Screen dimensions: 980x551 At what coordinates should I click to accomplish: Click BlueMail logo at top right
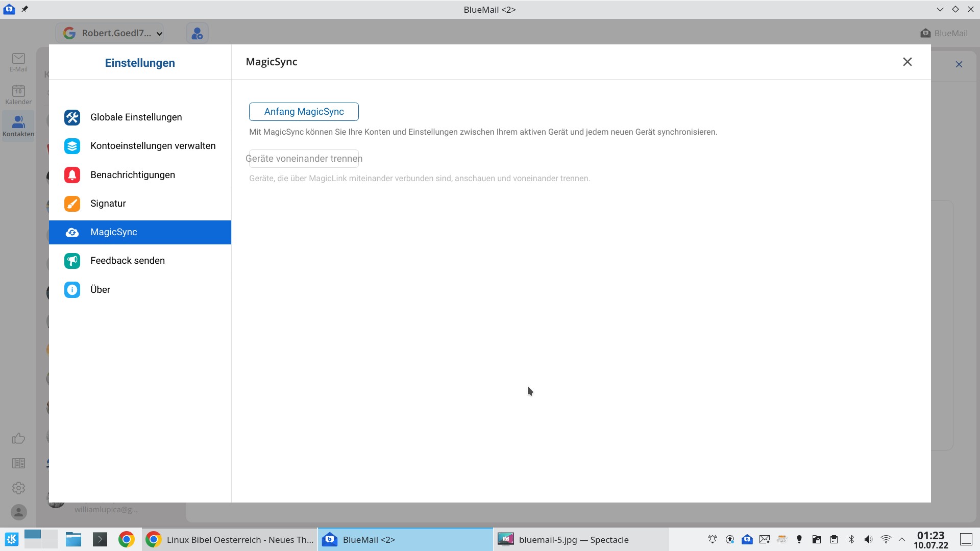coord(944,33)
